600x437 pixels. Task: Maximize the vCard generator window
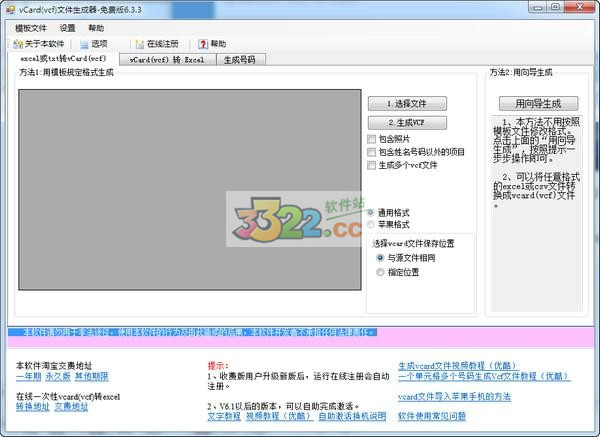tap(557, 7)
